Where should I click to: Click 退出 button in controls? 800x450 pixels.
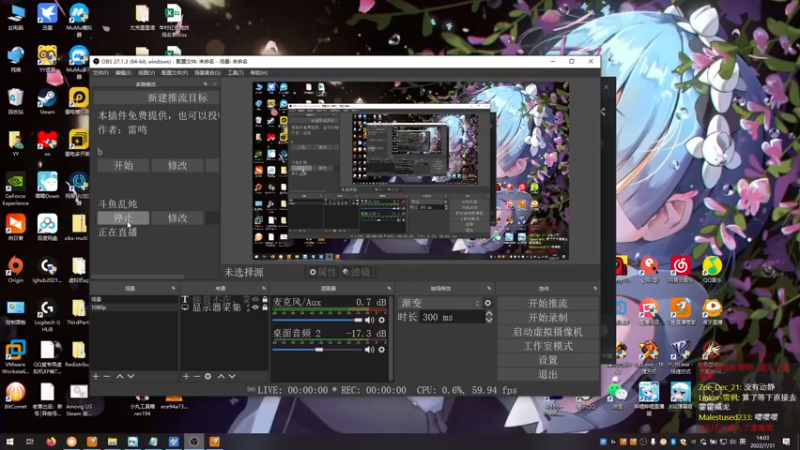point(548,374)
